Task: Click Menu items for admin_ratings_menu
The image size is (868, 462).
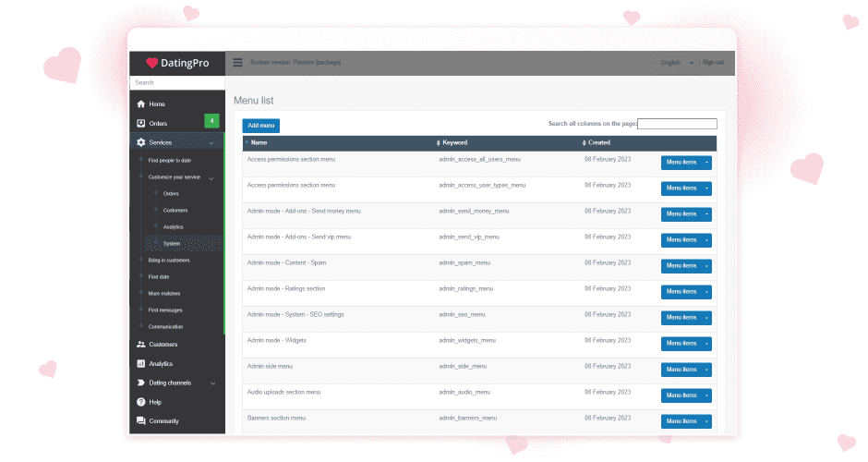Action: [681, 292]
